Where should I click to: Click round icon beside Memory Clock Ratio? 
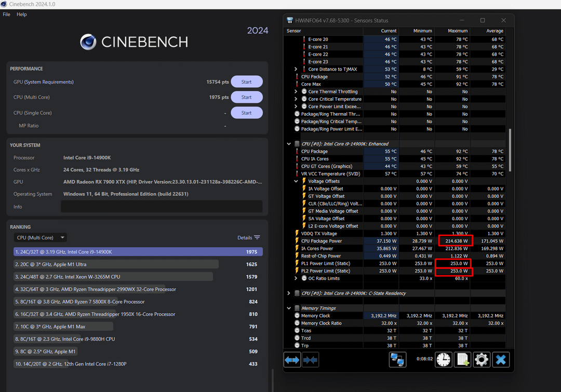(297, 323)
